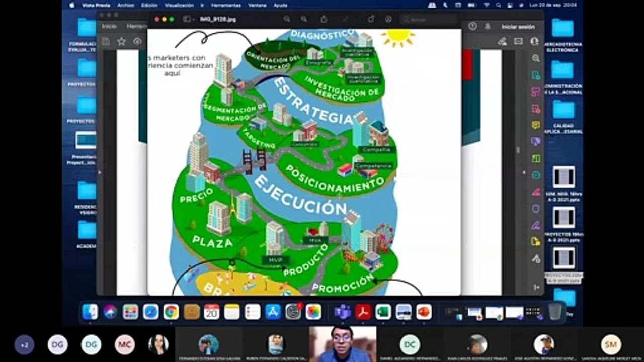
Task: Select the SM participant tile
Action: [x=611, y=345]
